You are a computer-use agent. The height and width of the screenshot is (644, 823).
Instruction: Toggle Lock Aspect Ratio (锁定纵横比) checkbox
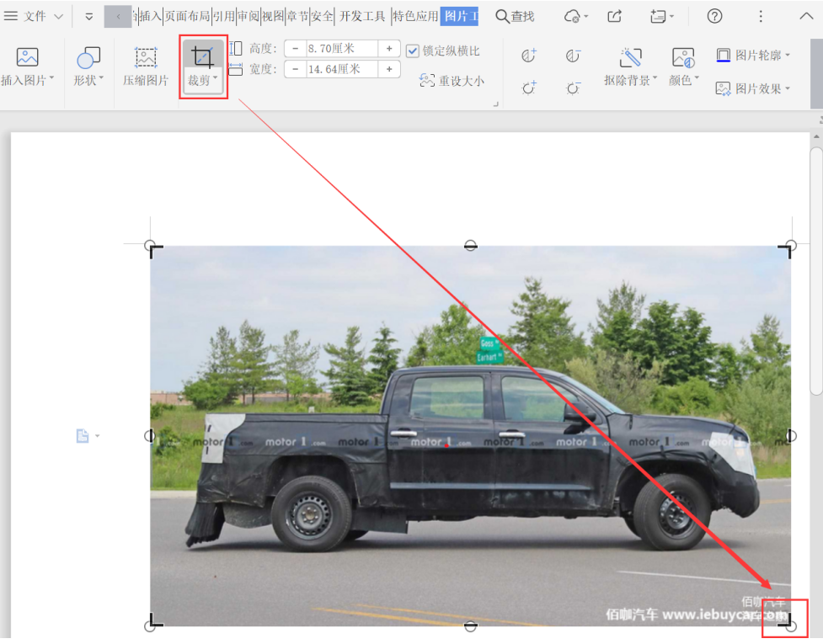413,51
